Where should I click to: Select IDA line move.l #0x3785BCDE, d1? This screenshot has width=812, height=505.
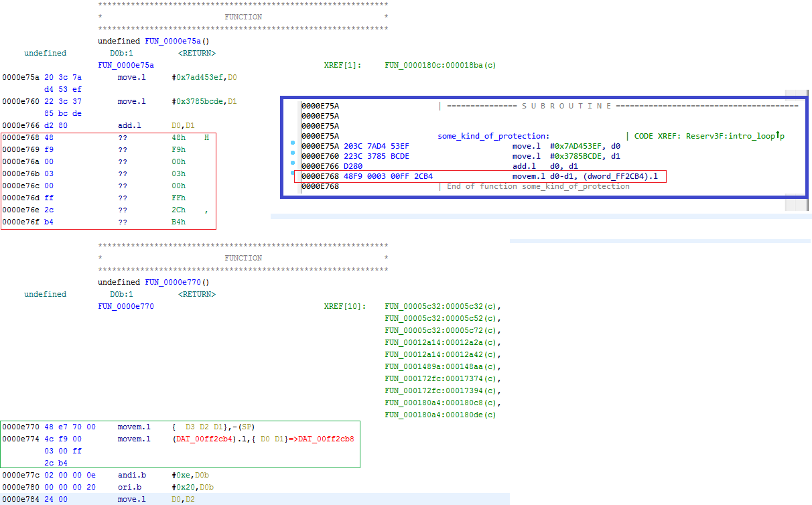tap(566, 156)
